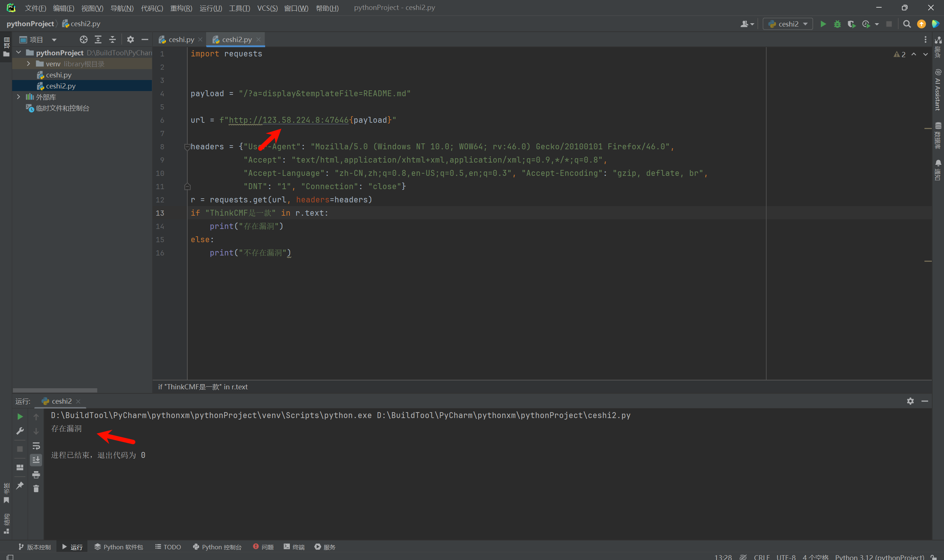Open Python 控制台 tool window
Screen dimensions: 944x560
(x=217, y=547)
